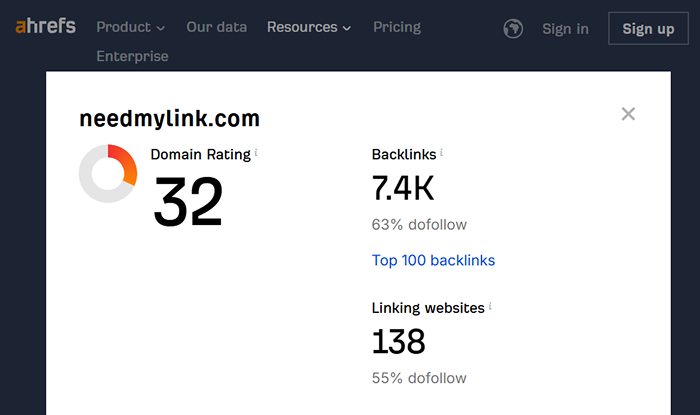This screenshot has width=700, height=415.
Task: Click the needmylink.com domain heading
Action: pos(169,118)
